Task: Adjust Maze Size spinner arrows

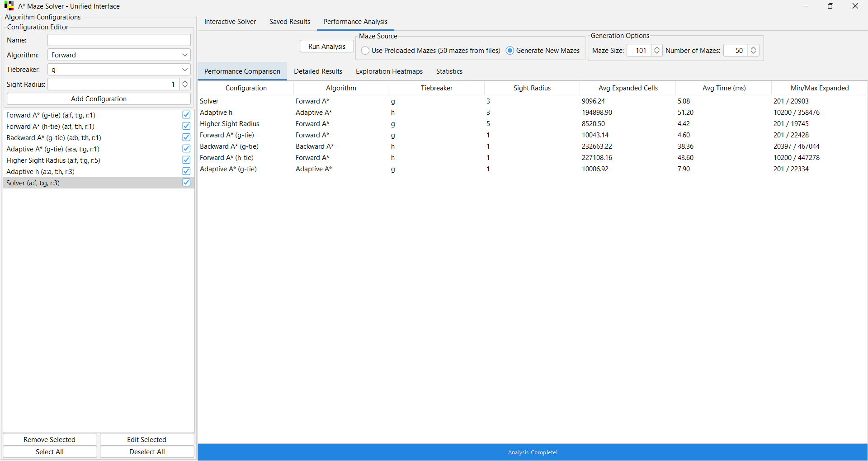Action: (x=657, y=50)
